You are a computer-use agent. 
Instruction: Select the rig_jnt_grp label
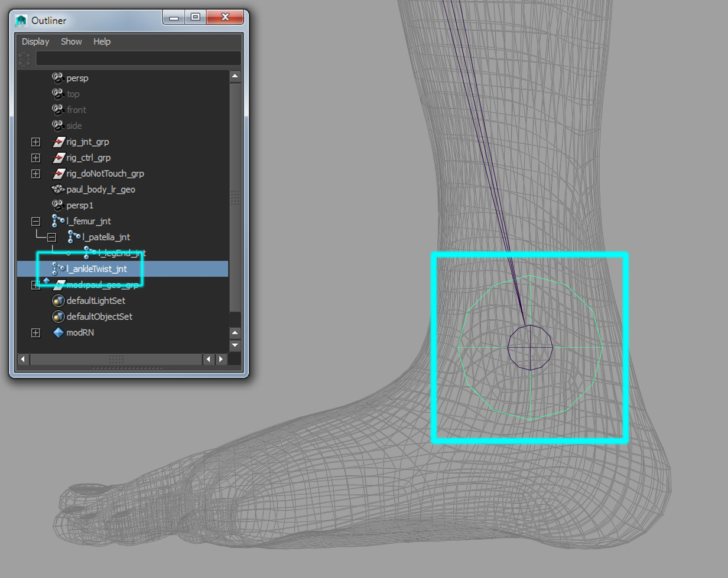(x=87, y=142)
